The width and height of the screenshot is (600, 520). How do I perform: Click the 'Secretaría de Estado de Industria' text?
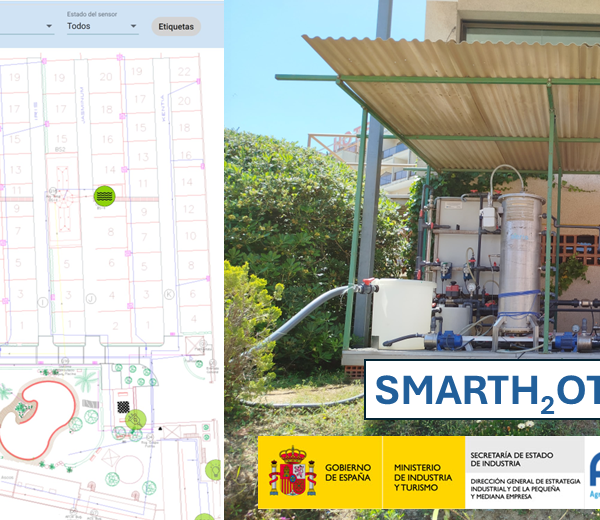pos(512,459)
